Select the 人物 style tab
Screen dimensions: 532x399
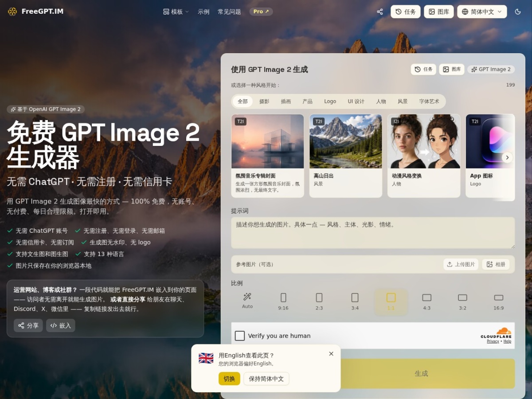click(381, 102)
